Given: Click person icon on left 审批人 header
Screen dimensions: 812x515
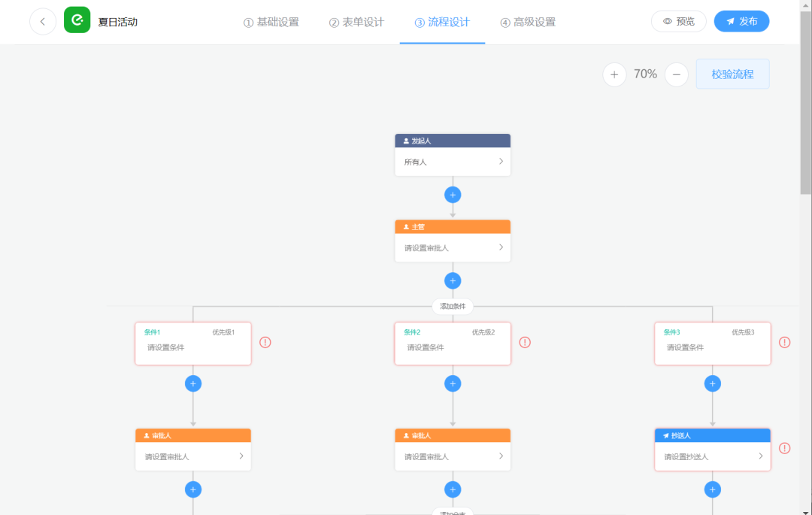Looking at the screenshot, I should (147, 436).
